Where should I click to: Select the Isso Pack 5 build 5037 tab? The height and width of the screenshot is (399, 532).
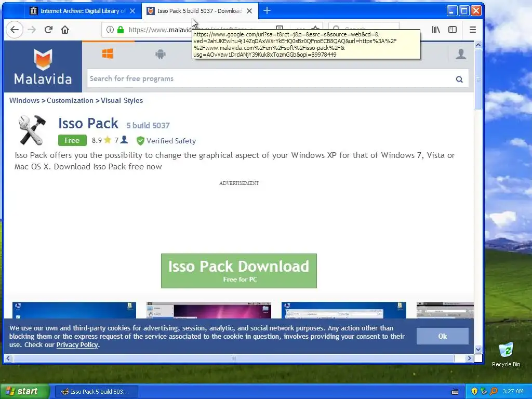coord(199,11)
